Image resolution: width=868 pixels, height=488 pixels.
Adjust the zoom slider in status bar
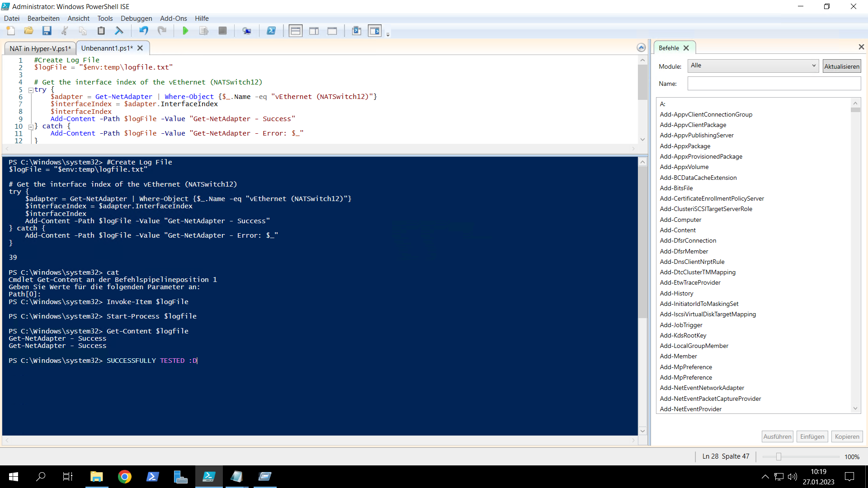coord(778,457)
